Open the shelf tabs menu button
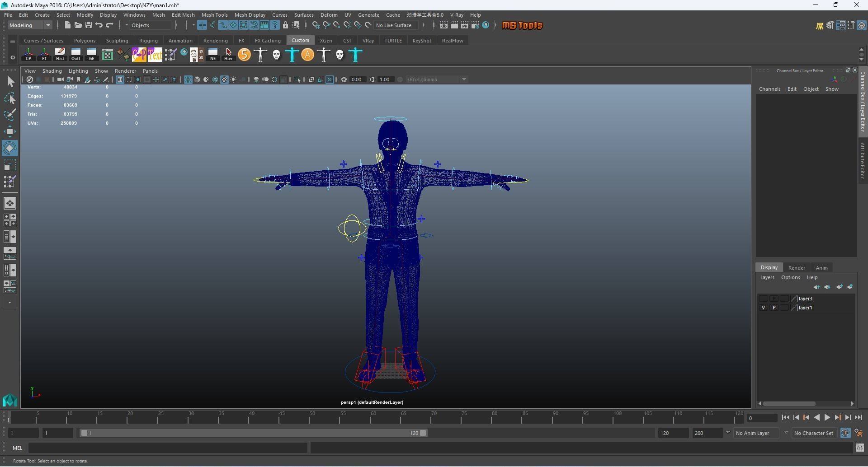868x467 pixels. pos(13,41)
